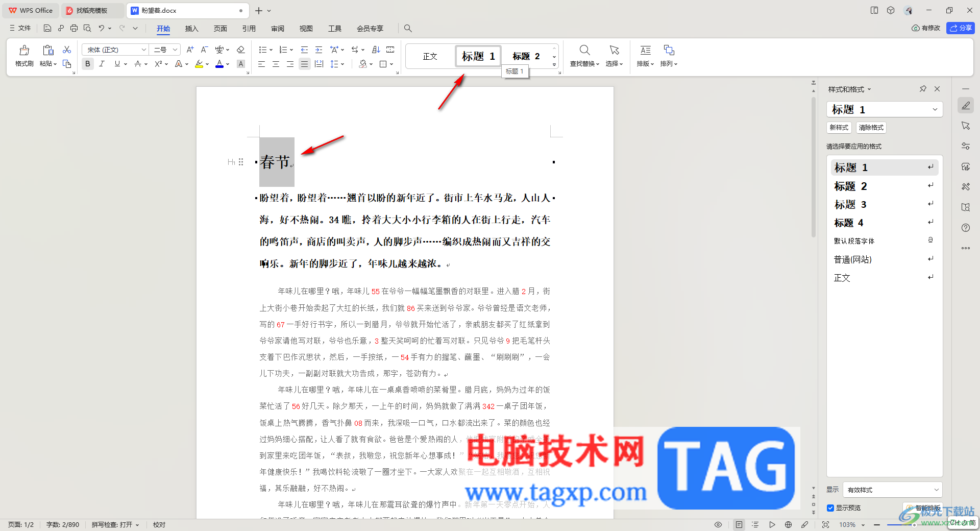This screenshot has width=980, height=531.
Task: Click the Print icon in quick toolbar
Action: (x=74, y=28)
